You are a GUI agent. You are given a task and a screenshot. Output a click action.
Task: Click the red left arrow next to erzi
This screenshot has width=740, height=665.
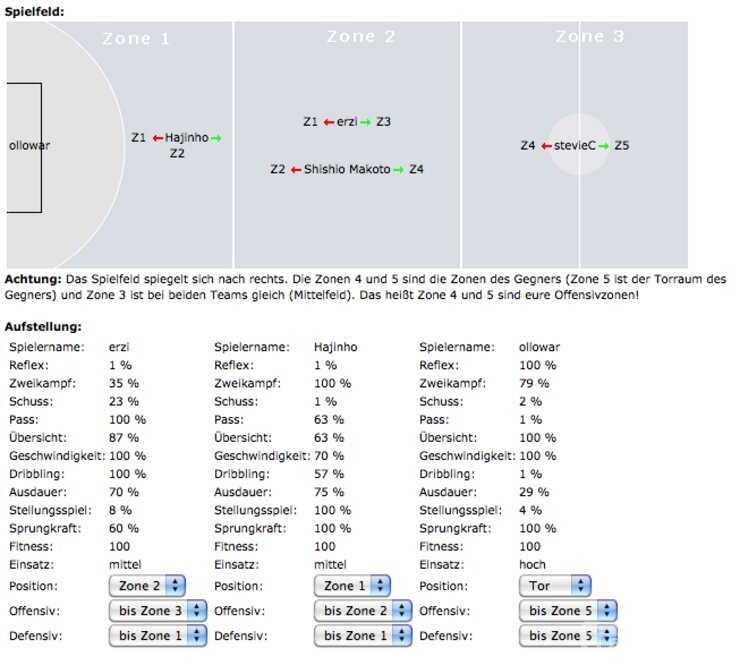click(x=328, y=122)
